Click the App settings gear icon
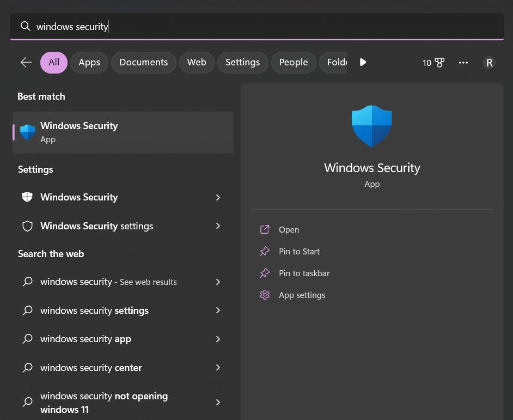 coord(265,295)
